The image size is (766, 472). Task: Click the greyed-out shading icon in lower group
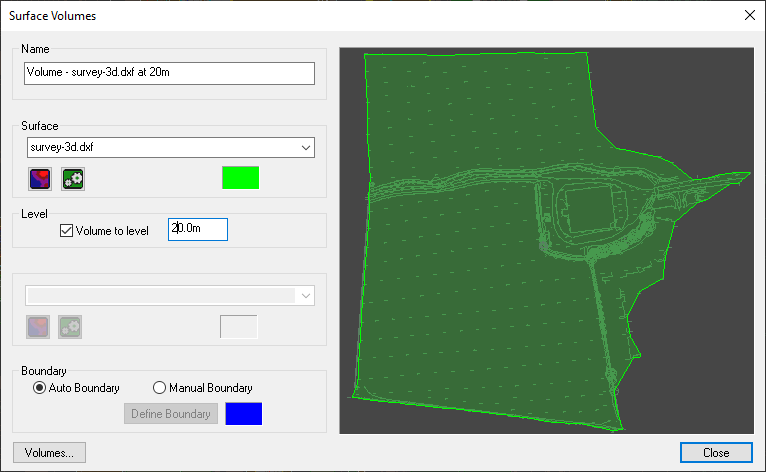tap(39, 326)
